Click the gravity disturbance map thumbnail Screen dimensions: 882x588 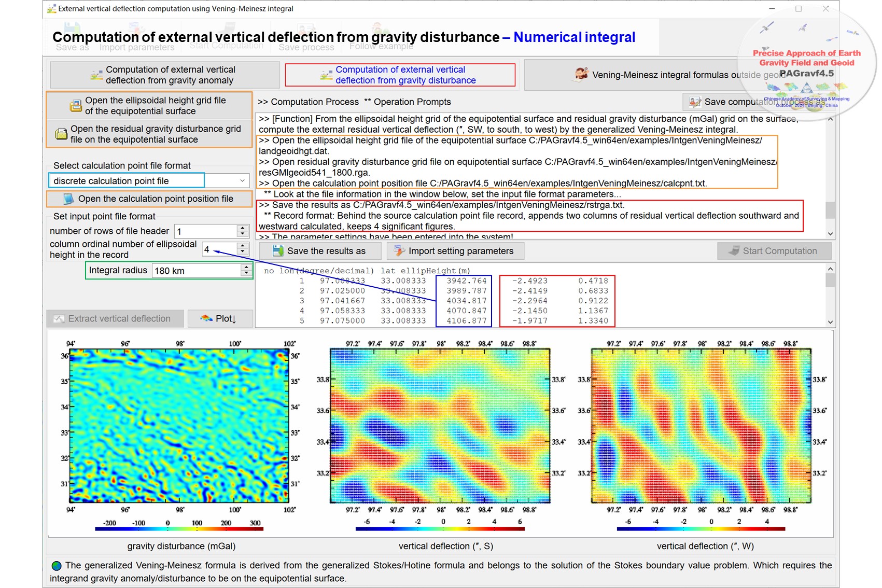pos(179,426)
